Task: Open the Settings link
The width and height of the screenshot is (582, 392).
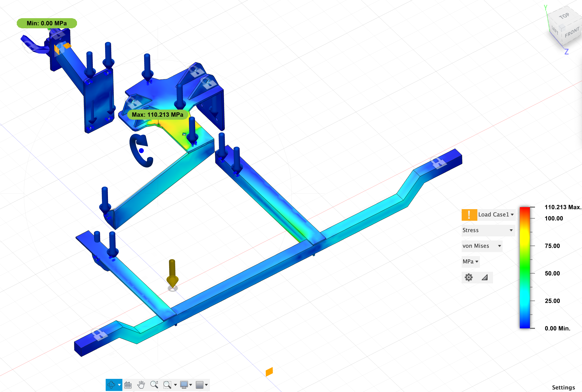Action: [x=563, y=387]
